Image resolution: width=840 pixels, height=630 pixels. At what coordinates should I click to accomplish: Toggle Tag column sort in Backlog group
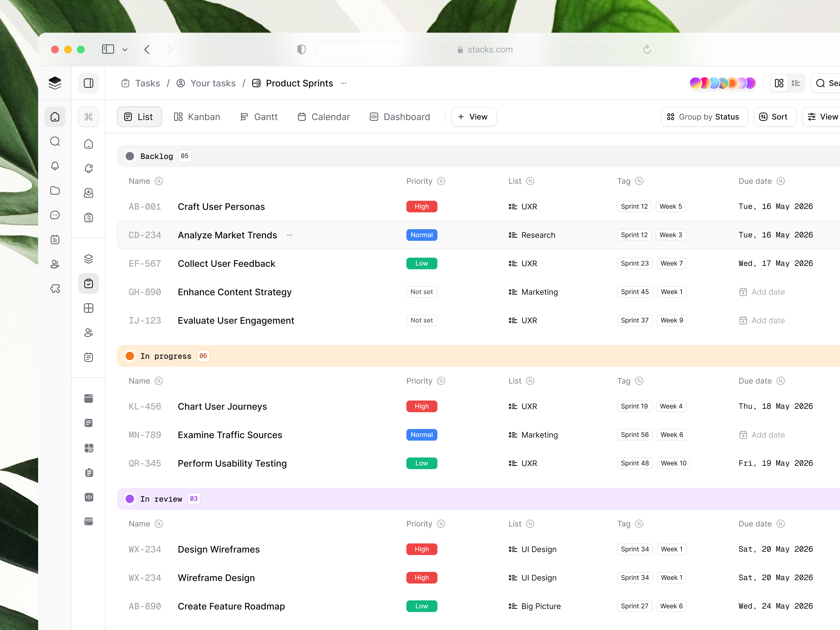click(639, 181)
